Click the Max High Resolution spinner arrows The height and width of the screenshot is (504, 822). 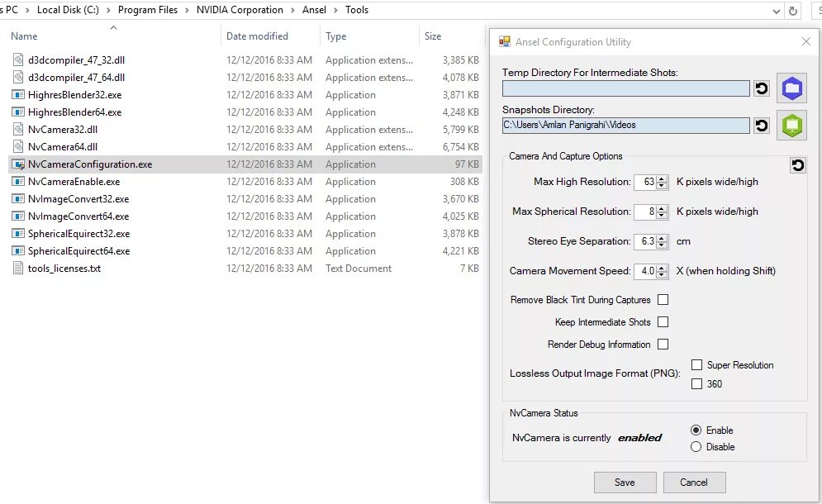point(662,182)
